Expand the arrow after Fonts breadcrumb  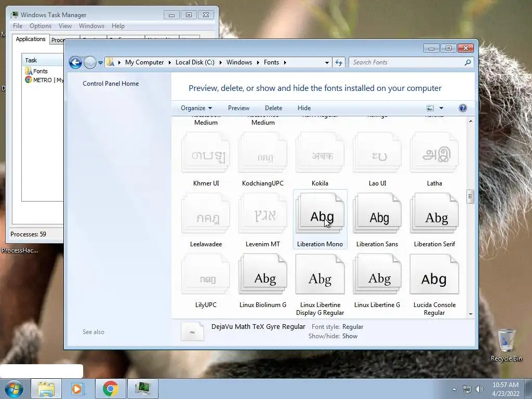pos(285,62)
